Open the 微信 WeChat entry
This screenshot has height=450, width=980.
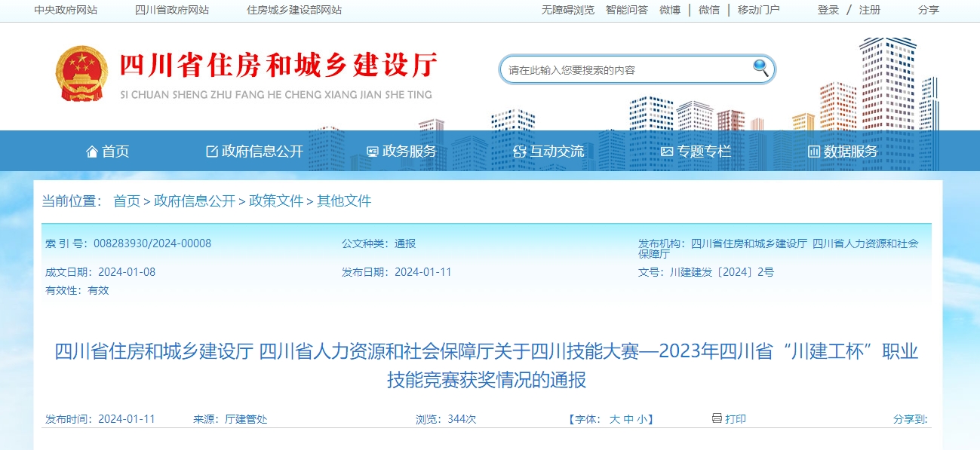pyautogui.click(x=708, y=10)
